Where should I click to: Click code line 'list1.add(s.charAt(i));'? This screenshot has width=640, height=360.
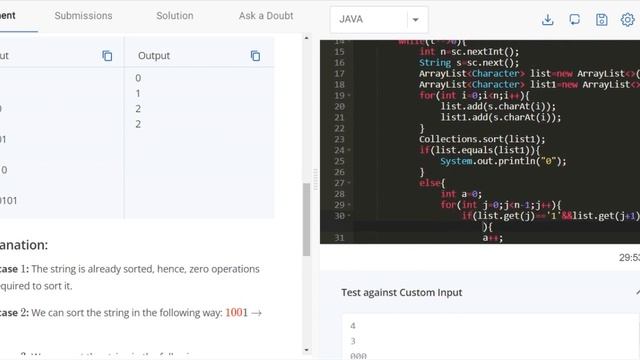[x=501, y=118]
